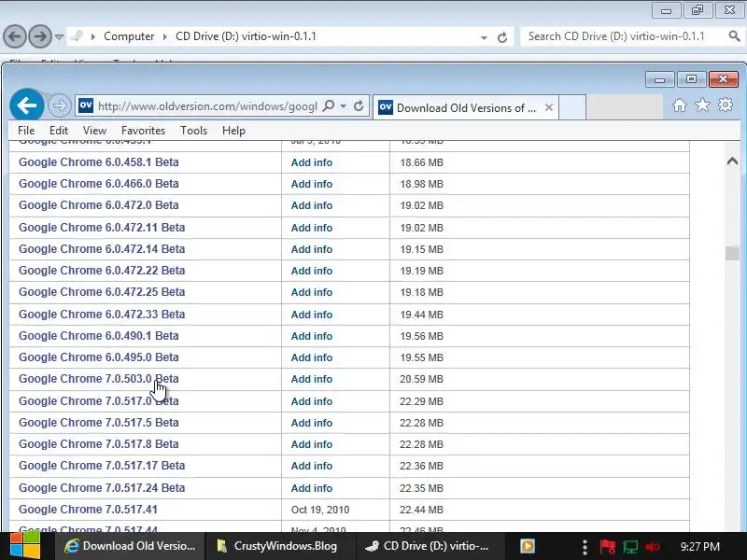Refresh the oldversion.com page
747x560 pixels.
359,105
